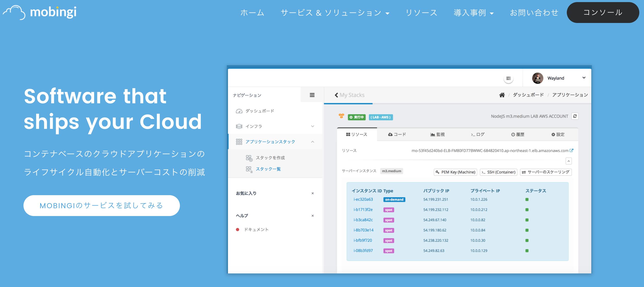This screenshot has height=287, width=644.
Task: Click the LAB - AWS badge
Action: [x=381, y=117]
